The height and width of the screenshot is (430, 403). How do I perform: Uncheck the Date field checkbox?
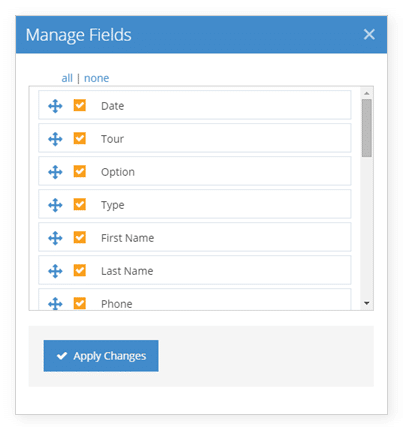[x=80, y=105]
